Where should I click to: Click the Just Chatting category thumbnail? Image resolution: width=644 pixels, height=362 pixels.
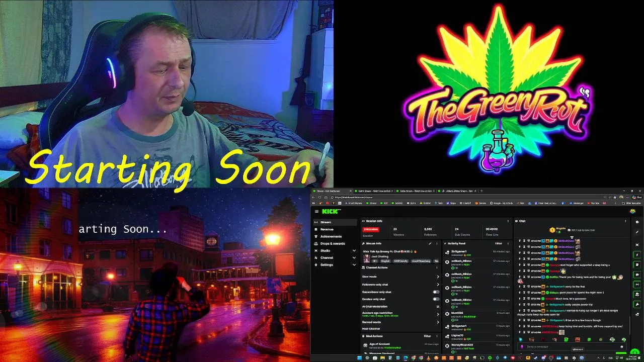tap(366, 259)
